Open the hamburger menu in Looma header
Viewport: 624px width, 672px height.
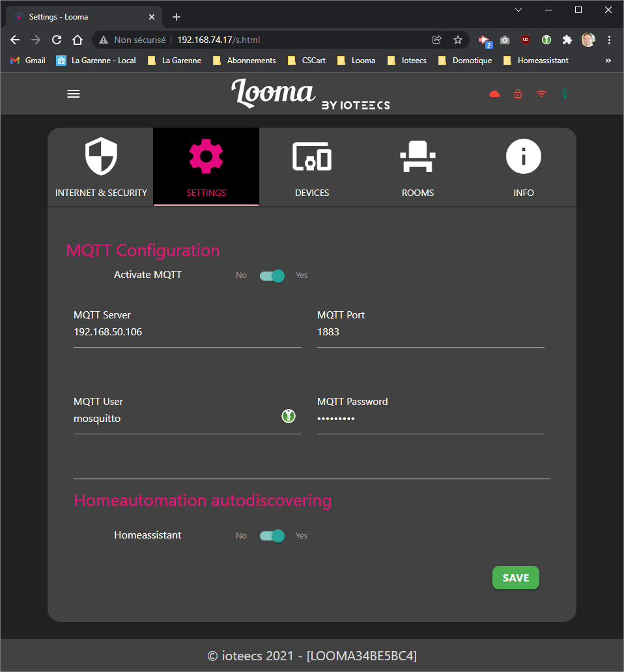(74, 94)
